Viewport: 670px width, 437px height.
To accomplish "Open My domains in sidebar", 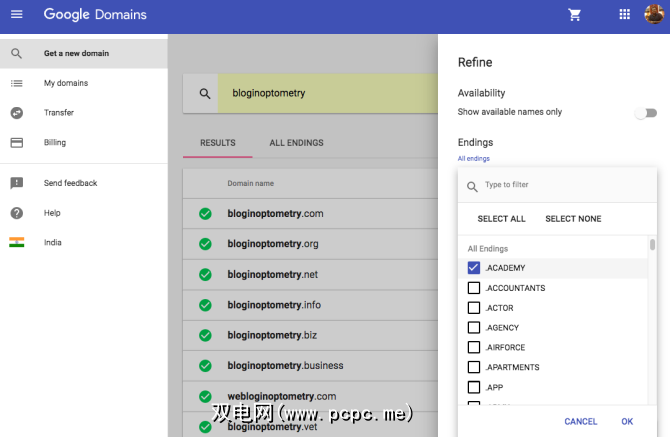I will tap(84, 83).
